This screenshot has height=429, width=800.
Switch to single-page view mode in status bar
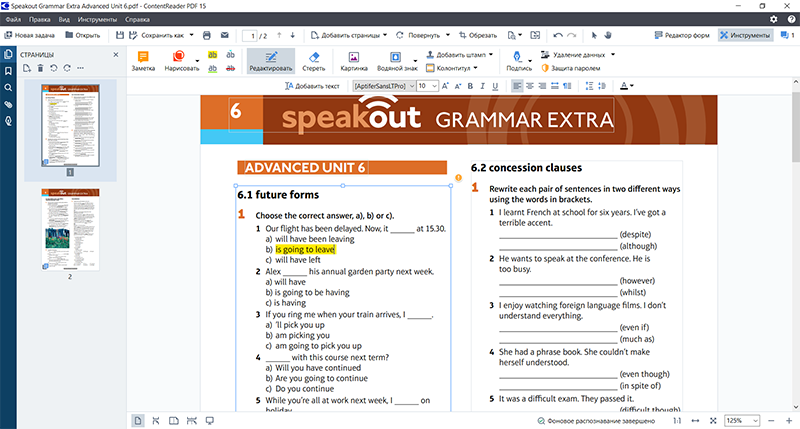138,421
